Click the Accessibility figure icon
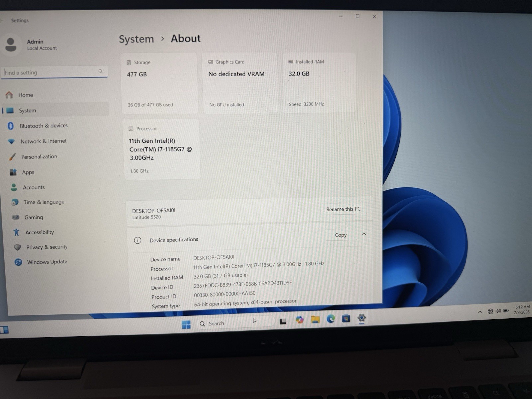 click(16, 232)
